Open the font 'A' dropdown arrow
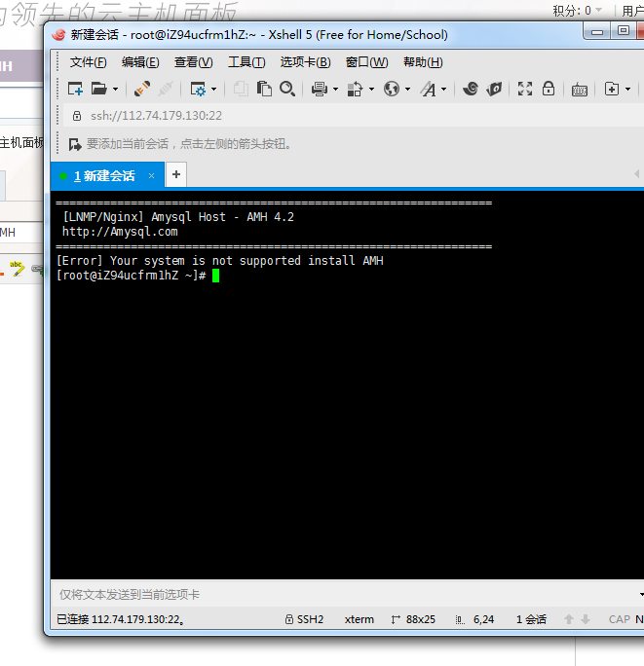Image resolution: width=644 pixels, height=666 pixels. tap(443, 90)
